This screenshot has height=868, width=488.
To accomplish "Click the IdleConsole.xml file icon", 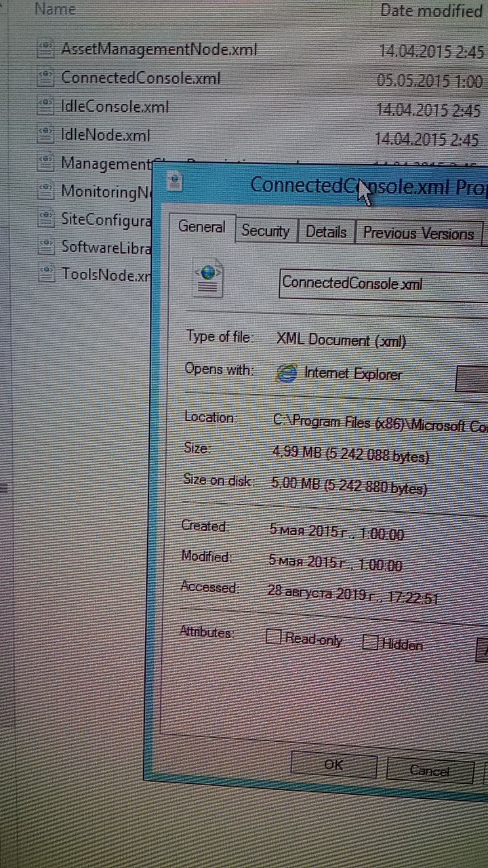I will 45,106.
